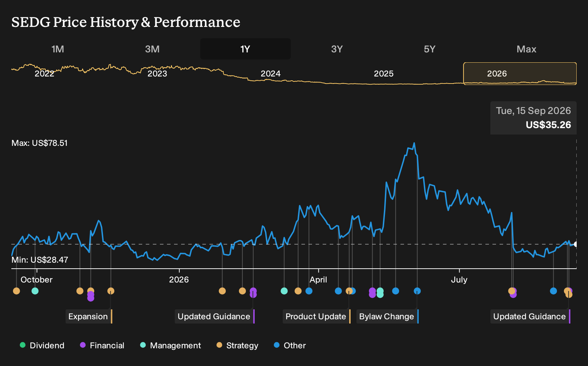
Task: Toggle the Financial legend filter
Action: [x=102, y=345]
